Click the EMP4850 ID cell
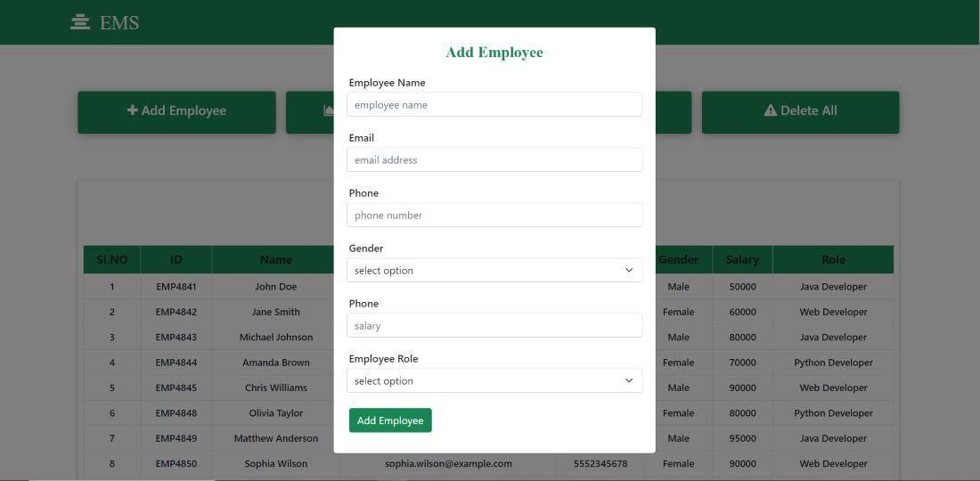The image size is (980, 481). click(x=176, y=463)
